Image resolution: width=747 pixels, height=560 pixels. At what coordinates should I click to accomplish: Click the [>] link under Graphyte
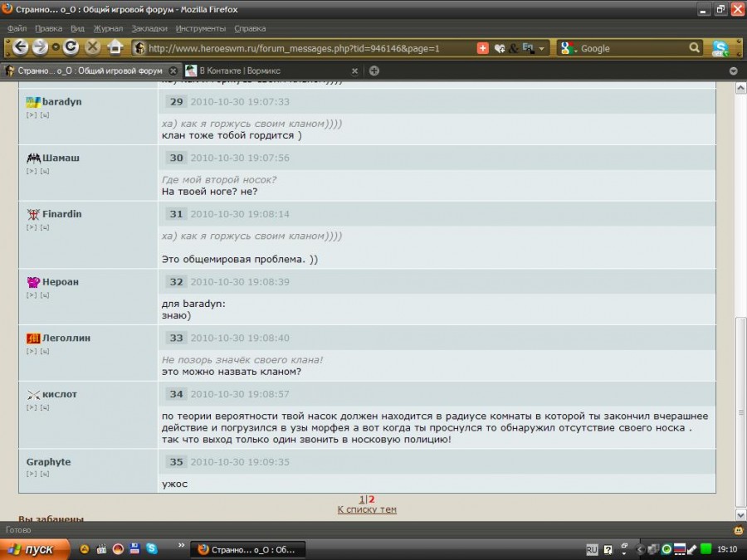pos(32,474)
